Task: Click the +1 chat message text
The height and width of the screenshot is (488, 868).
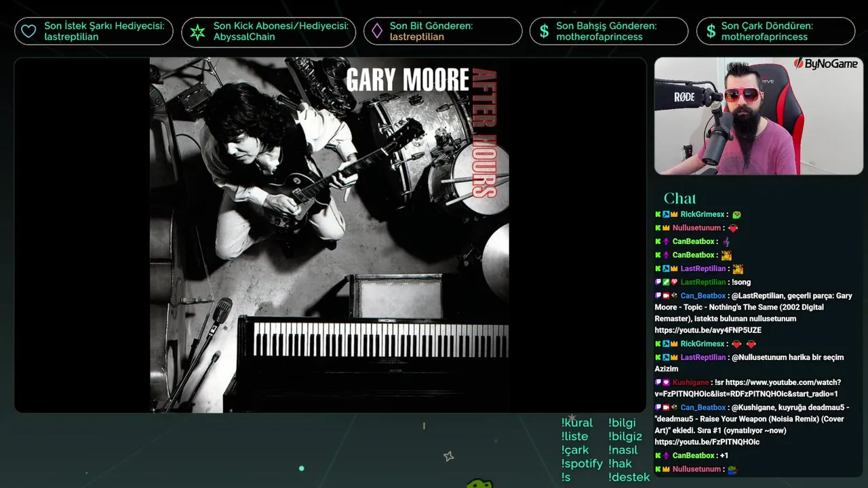Action: tap(724, 455)
